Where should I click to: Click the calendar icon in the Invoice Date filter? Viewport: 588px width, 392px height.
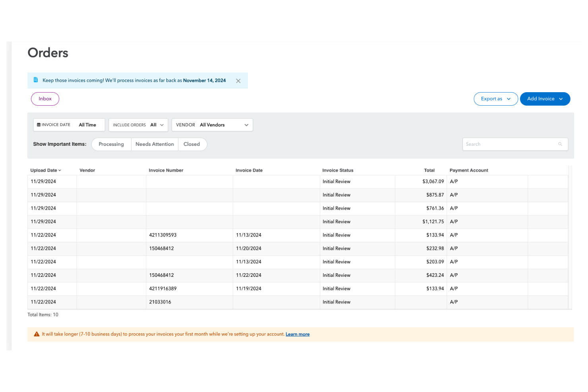[x=39, y=124]
